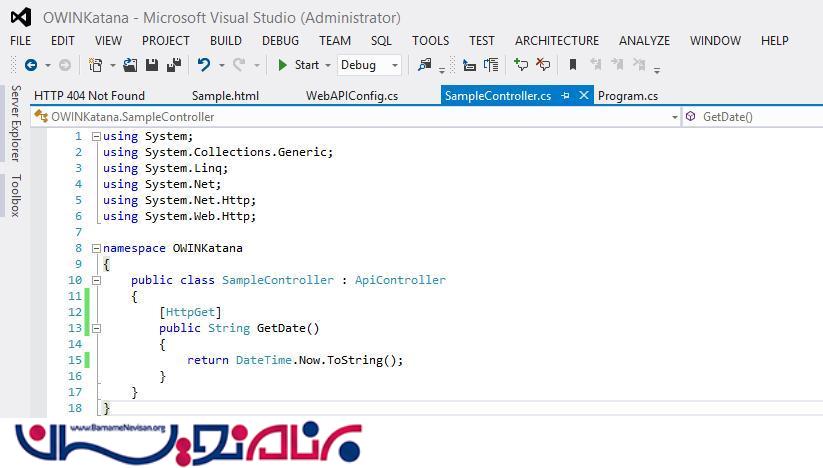Click the bookmark icon in toolbar
The image size is (823, 468).
click(x=573, y=65)
